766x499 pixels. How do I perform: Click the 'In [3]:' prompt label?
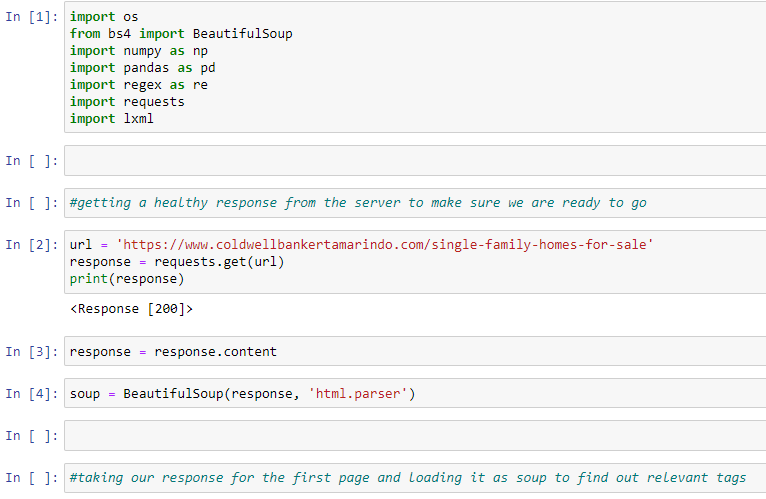tap(32, 351)
